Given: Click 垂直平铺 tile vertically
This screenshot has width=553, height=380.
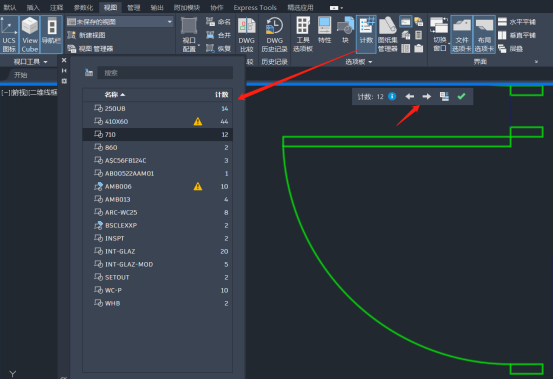Looking at the screenshot, I should tap(517, 35).
